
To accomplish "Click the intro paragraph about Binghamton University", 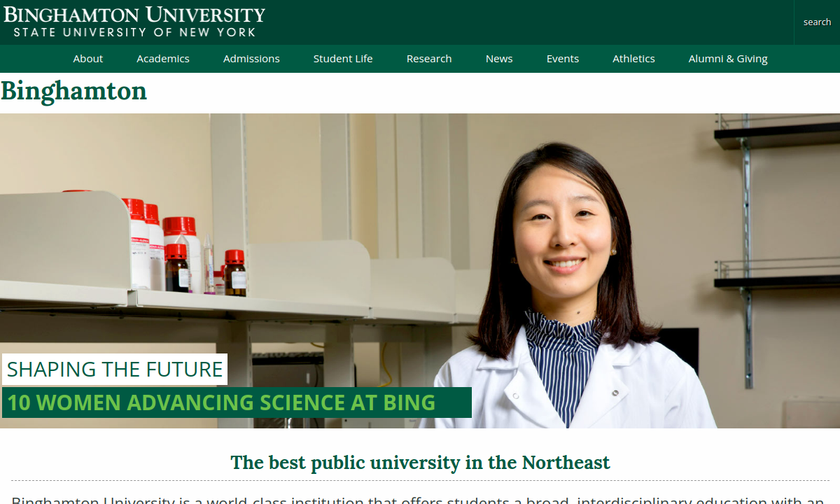I will click(420, 499).
